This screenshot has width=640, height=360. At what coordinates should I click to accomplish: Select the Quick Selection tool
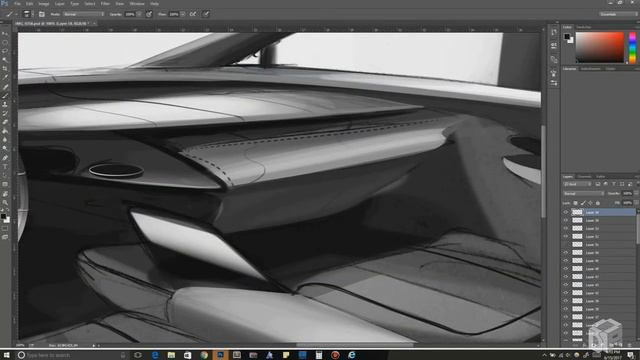(5, 60)
